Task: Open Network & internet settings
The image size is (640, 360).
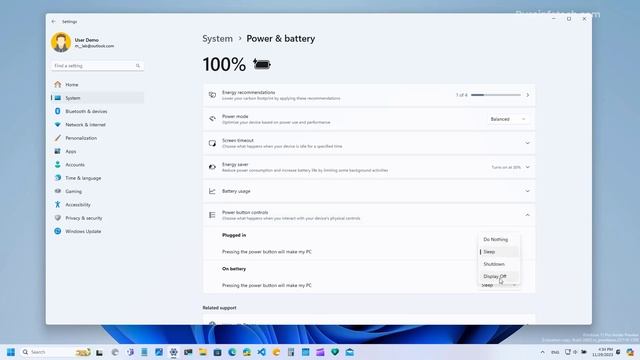Action: click(97, 124)
